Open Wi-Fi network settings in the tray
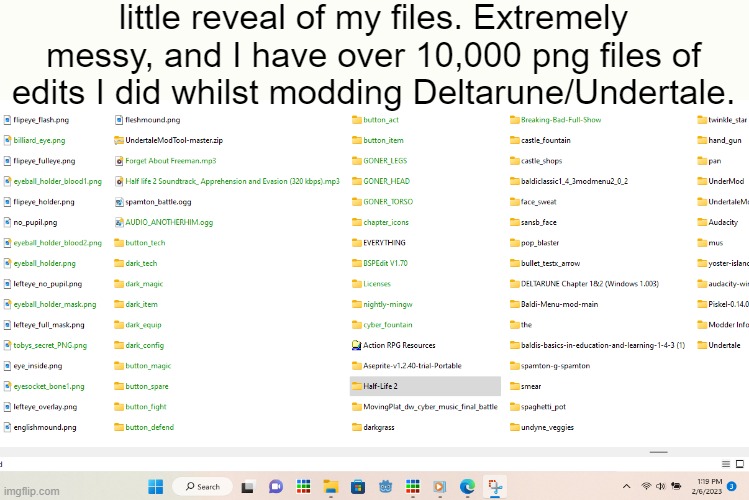 646,486
